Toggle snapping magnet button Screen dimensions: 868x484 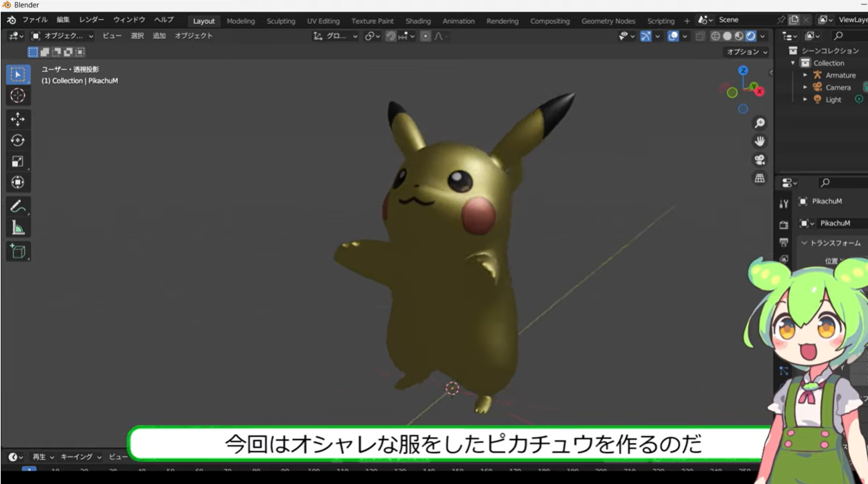click(x=391, y=36)
